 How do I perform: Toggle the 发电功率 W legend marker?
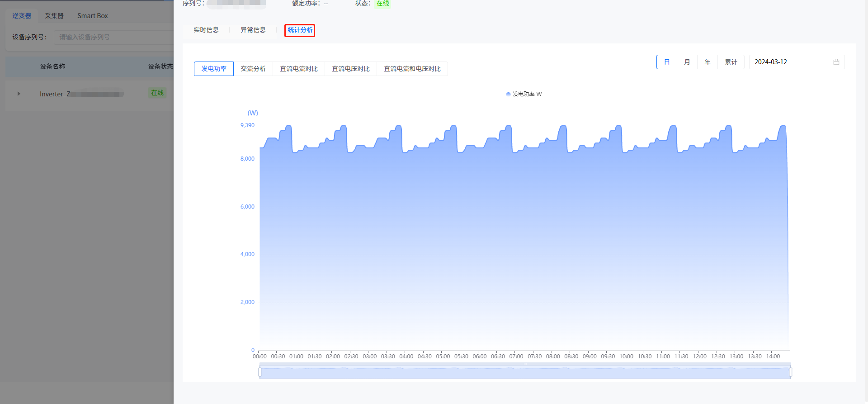509,94
